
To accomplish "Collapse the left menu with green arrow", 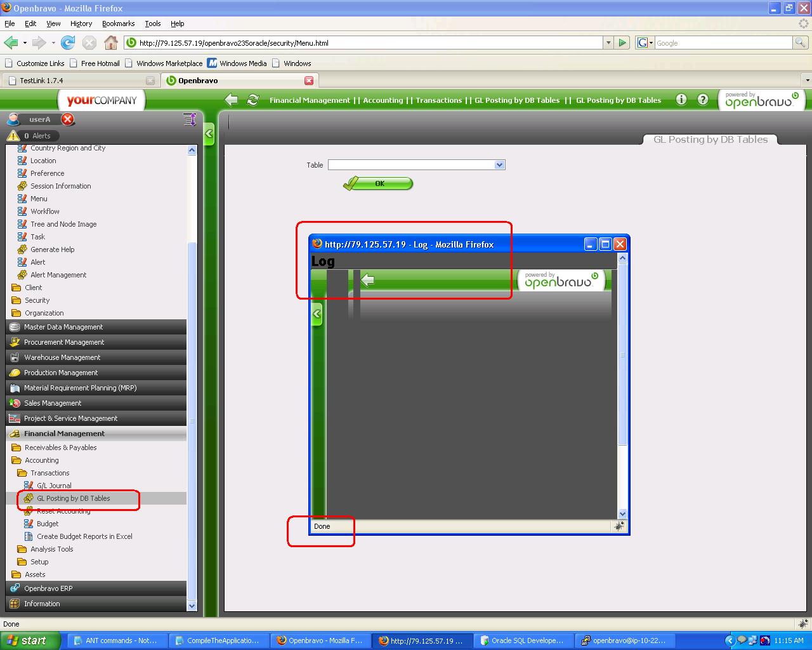I will coord(209,134).
